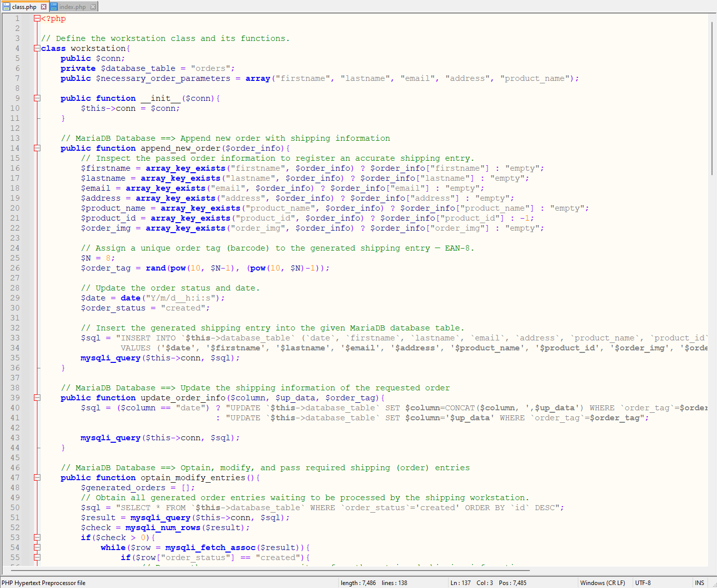Click 'PHP Hypertext Preprocessor file' in status bar
Viewport: 717px width, 588px height.
(43, 583)
